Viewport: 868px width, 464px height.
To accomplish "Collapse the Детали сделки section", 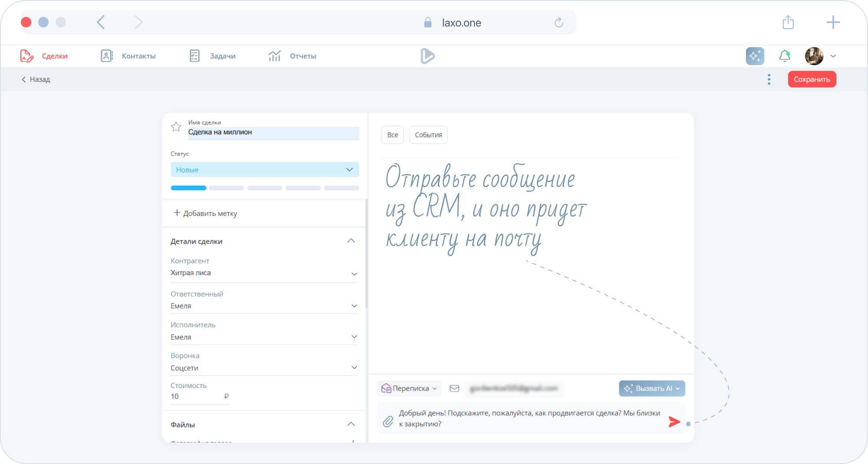I will (351, 241).
